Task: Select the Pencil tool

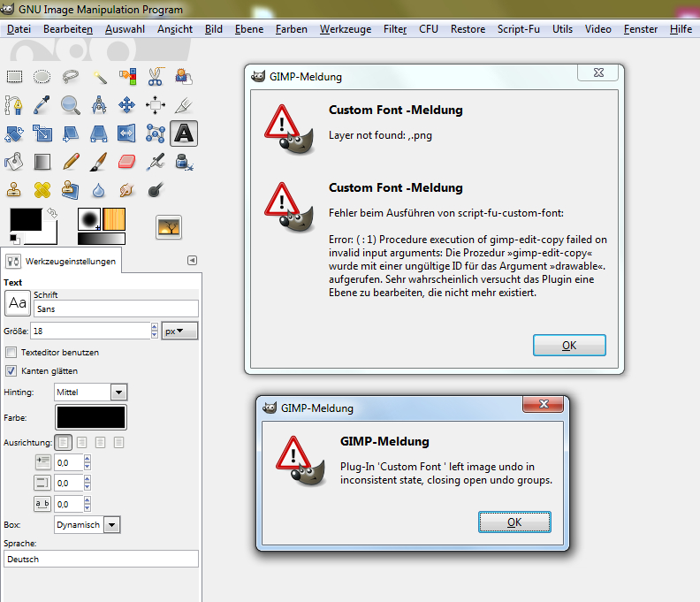Action: pos(71,161)
